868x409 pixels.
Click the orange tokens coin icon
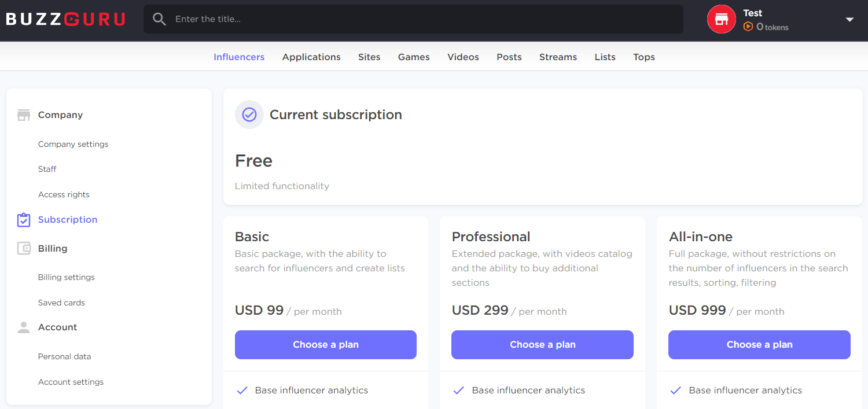748,27
